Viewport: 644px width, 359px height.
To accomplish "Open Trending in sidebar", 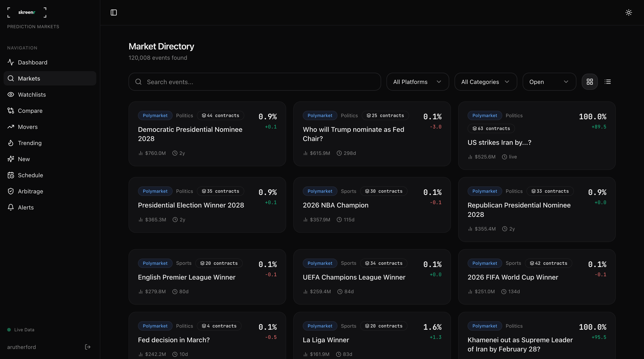I will 50,143.
